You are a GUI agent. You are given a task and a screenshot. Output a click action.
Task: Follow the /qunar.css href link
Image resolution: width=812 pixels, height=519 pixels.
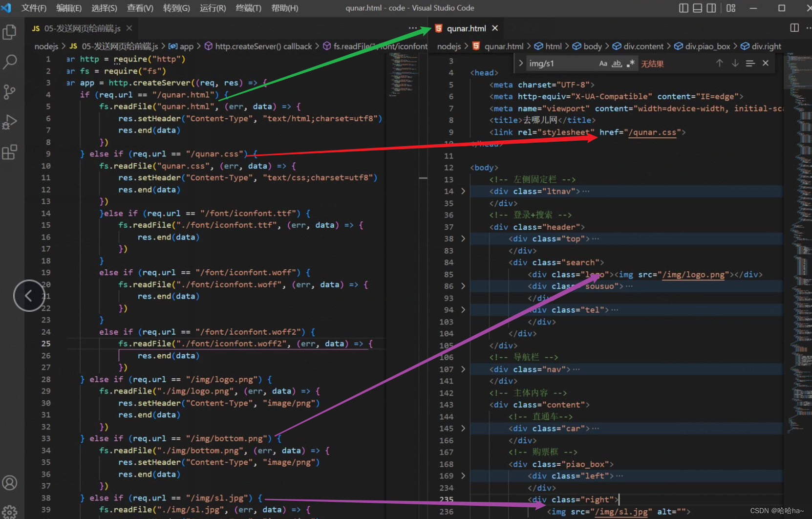click(652, 132)
